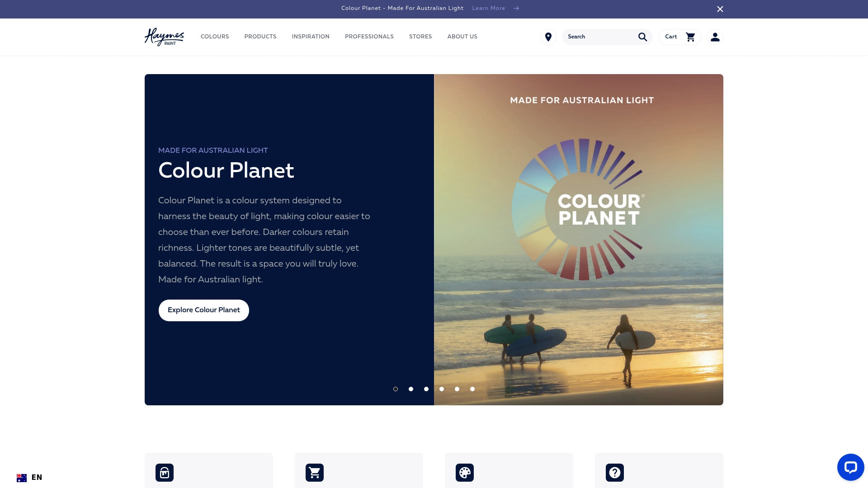
Task: Click the Australian flag language icon
Action: coord(22,478)
